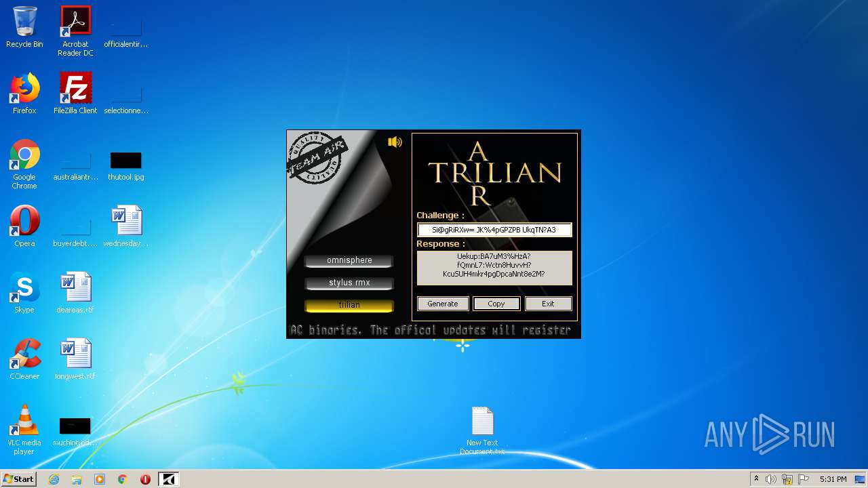Select the australiantr file icon

(x=75, y=164)
